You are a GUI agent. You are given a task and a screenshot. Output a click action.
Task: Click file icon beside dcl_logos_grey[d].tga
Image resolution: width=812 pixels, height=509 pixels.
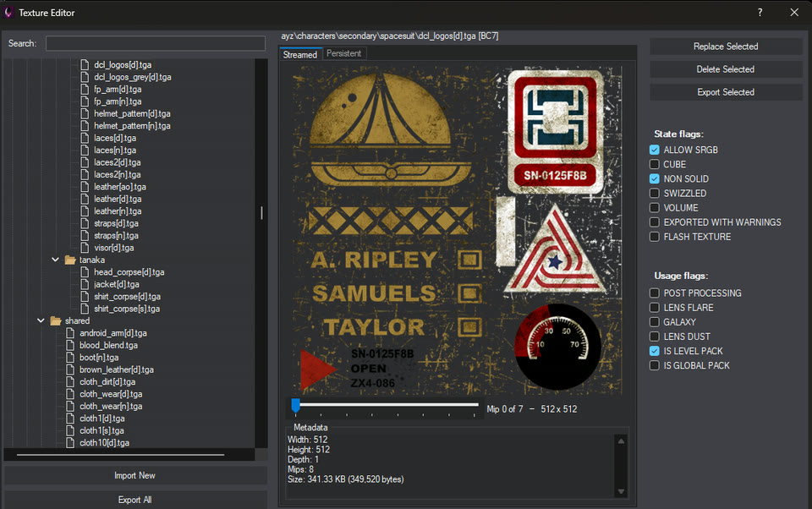[x=85, y=77]
